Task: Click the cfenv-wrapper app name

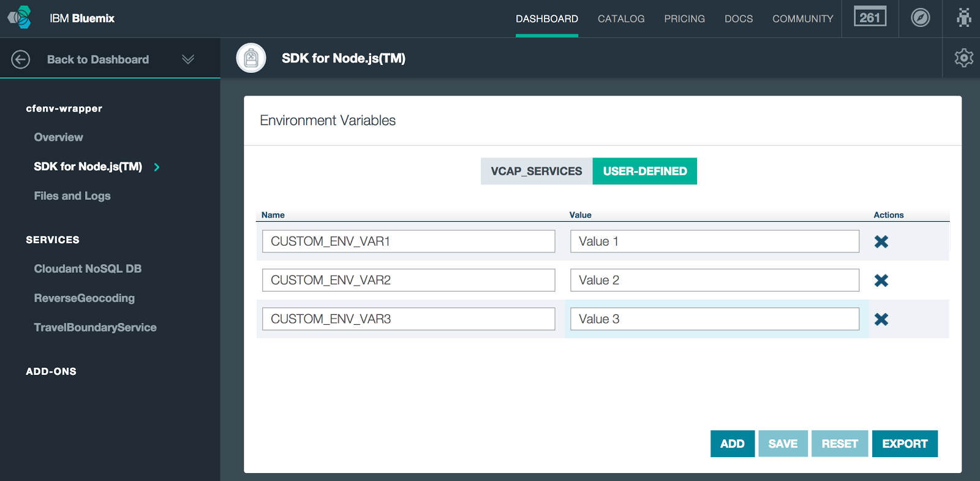Action: click(64, 108)
